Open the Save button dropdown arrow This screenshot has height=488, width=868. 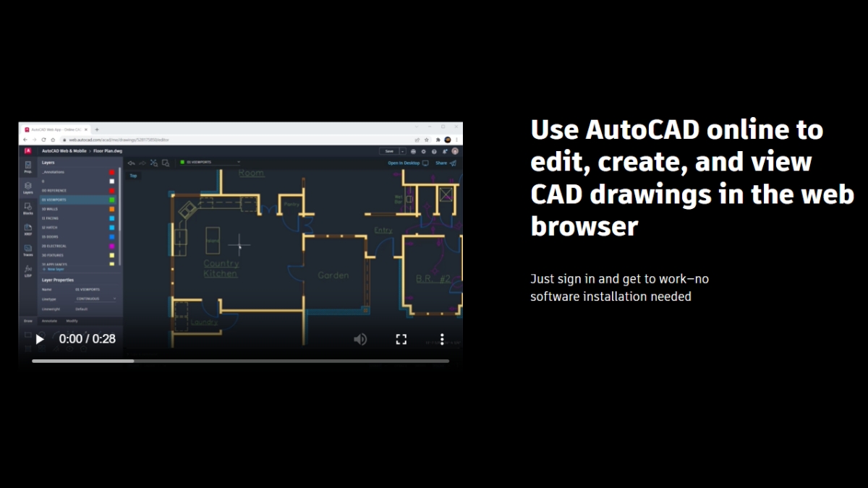point(402,151)
